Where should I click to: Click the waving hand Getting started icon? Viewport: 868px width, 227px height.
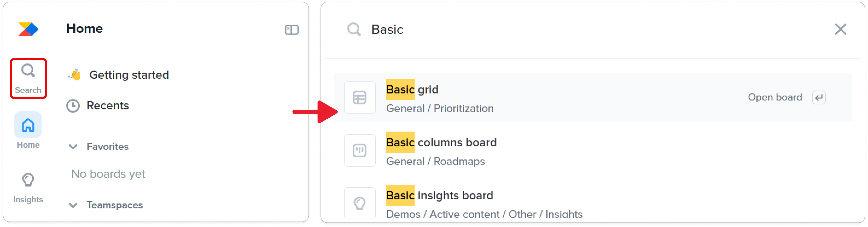click(75, 75)
